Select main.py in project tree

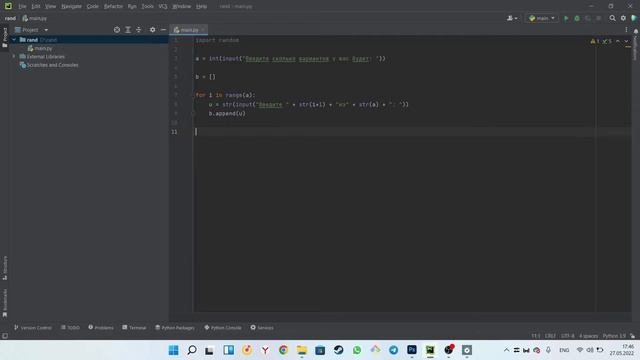(x=40, y=48)
